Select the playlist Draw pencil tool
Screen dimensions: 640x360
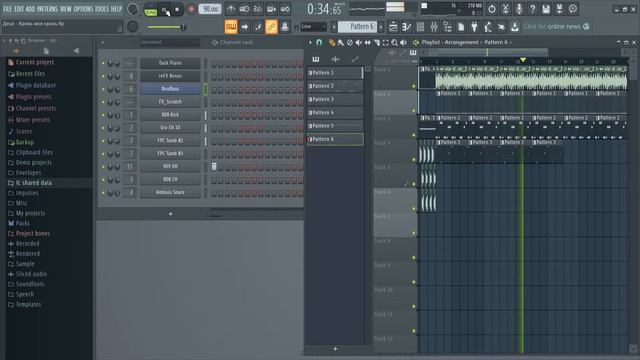tap(331, 42)
